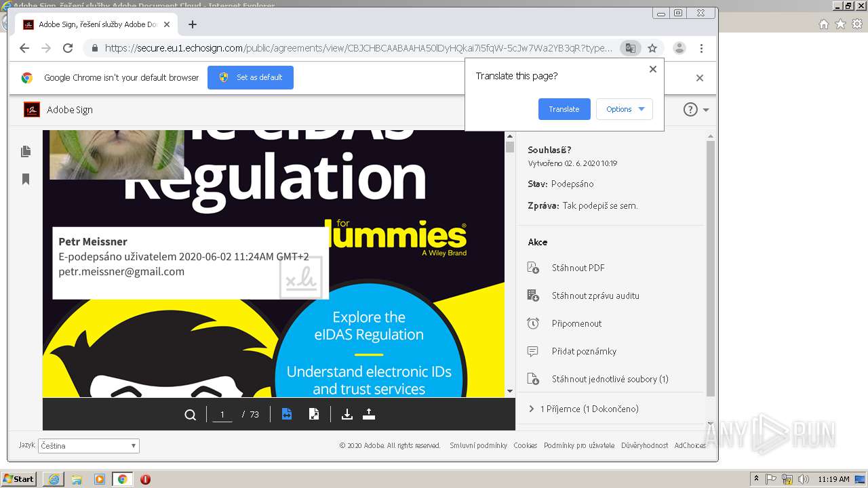
Task: Click the Adobe Sign logo
Action: pyautogui.click(x=32, y=110)
